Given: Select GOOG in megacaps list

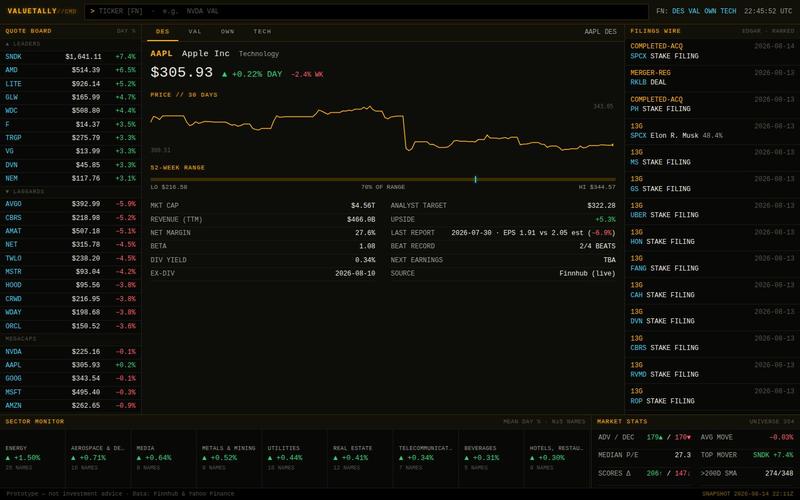Looking at the screenshot, I should coord(71,379).
